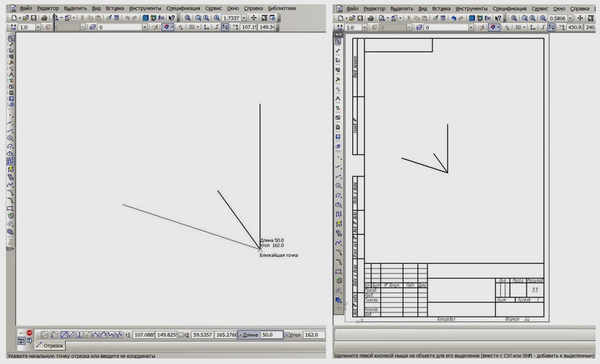Open layer 0 dropdown in right window
Image resolution: width=600 pixels, height=364 pixels.
pos(471,27)
